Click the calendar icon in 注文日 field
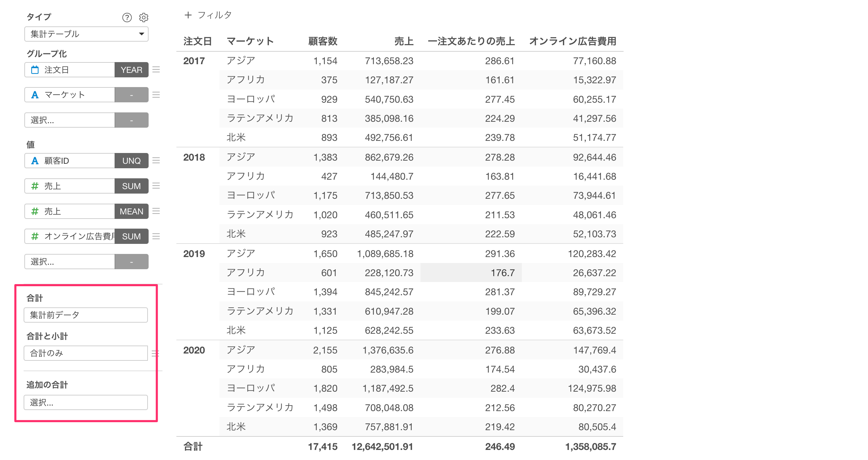The width and height of the screenshot is (868, 460). (35, 70)
